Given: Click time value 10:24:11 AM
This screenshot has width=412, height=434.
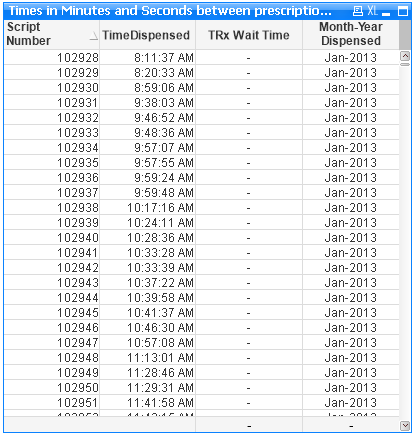Looking at the screenshot, I should coord(161,223).
